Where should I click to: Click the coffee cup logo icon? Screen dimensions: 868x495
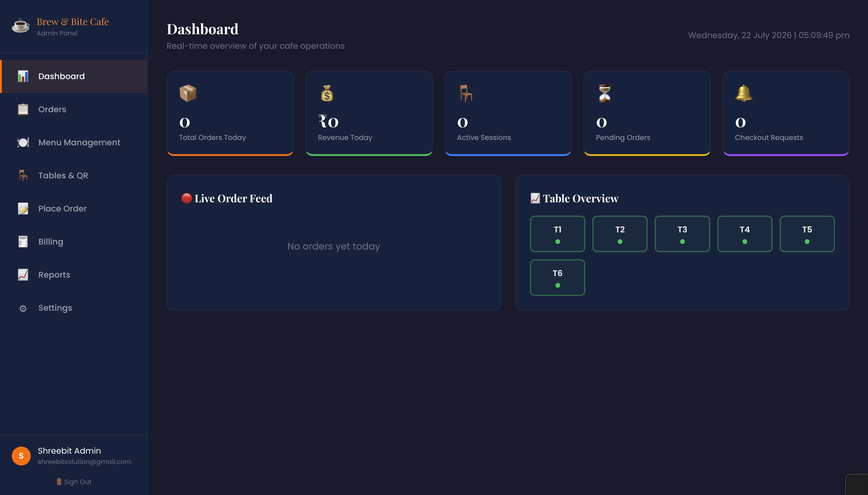tap(21, 26)
